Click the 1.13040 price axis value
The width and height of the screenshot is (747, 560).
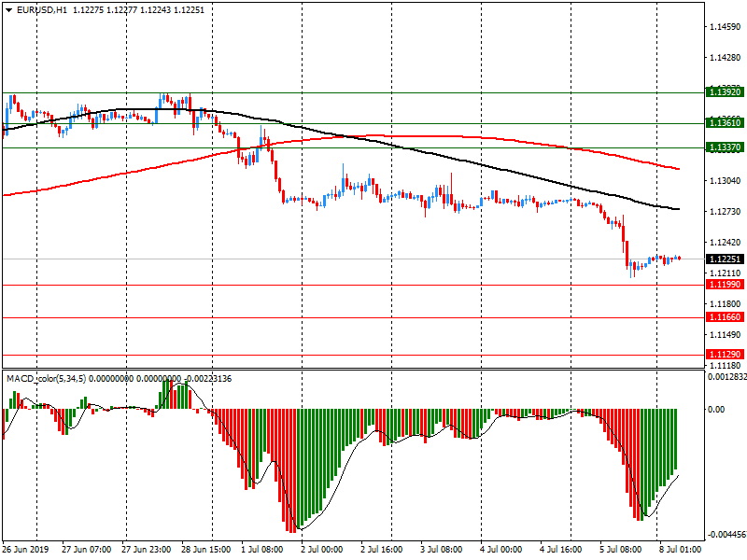[726, 180]
